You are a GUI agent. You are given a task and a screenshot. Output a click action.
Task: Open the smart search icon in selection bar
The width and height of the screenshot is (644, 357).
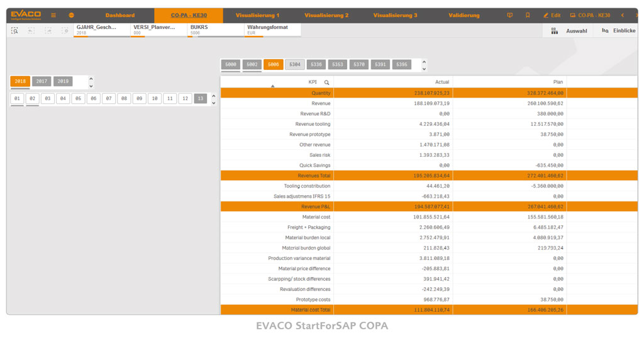click(x=15, y=30)
